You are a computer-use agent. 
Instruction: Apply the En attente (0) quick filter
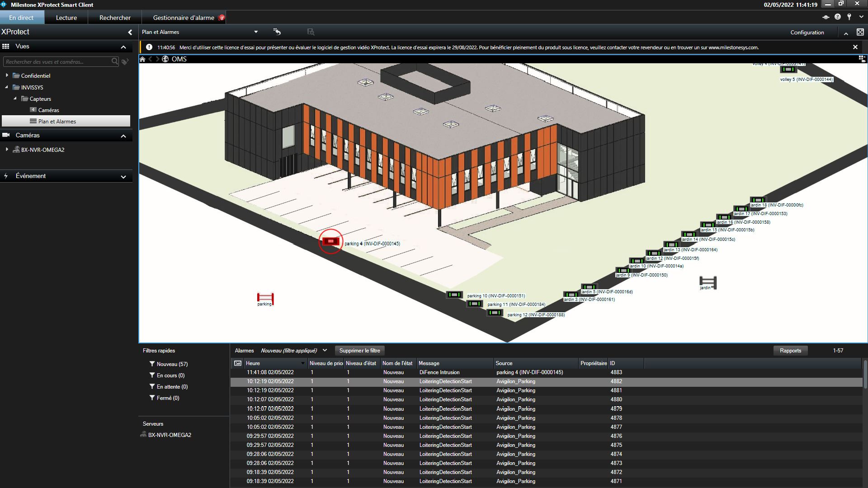(x=168, y=387)
